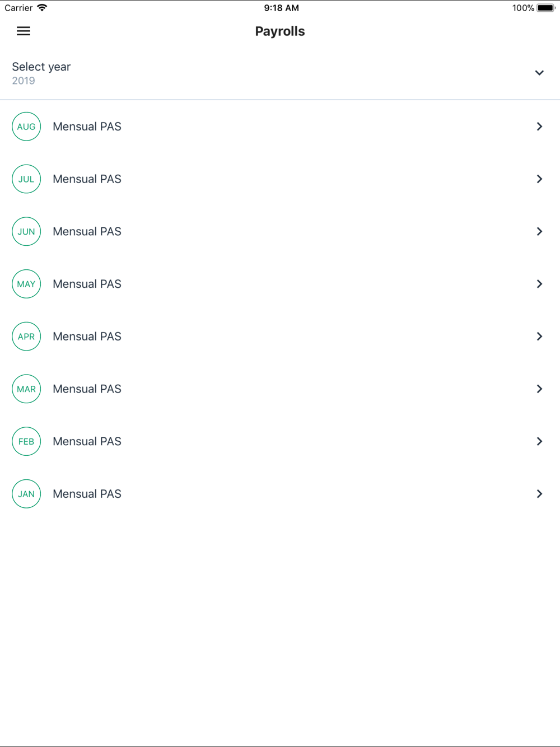Expand June payroll with its chevron
This screenshot has width=560, height=747.
point(539,232)
